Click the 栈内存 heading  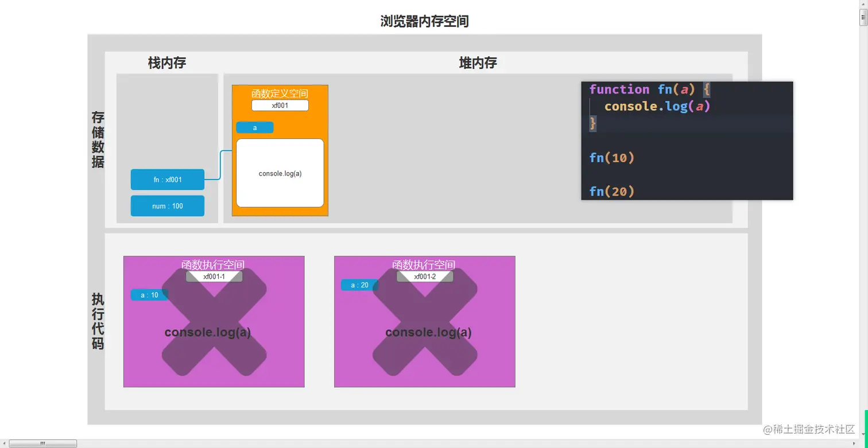coord(167,63)
